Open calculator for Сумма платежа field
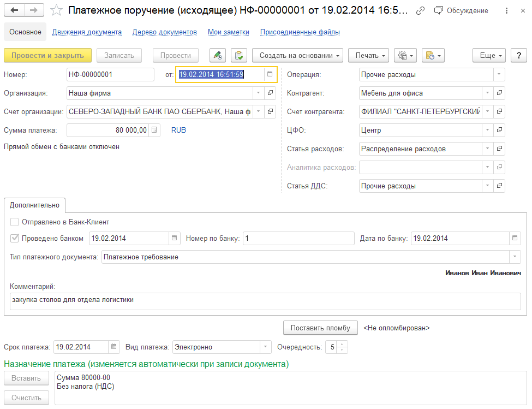 (154, 130)
